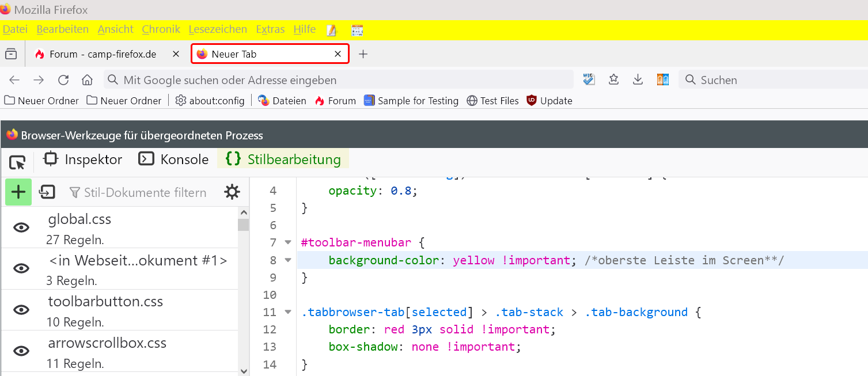Reload the current page

pos(63,80)
